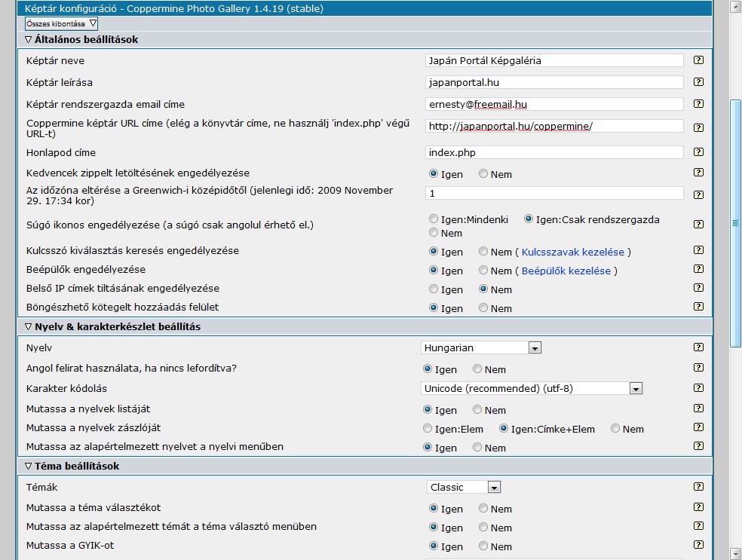This screenshot has height=560, width=742.
Task: Collapse Nyelv & karakterkészlet beállítás section
Action: pos(28,327)
